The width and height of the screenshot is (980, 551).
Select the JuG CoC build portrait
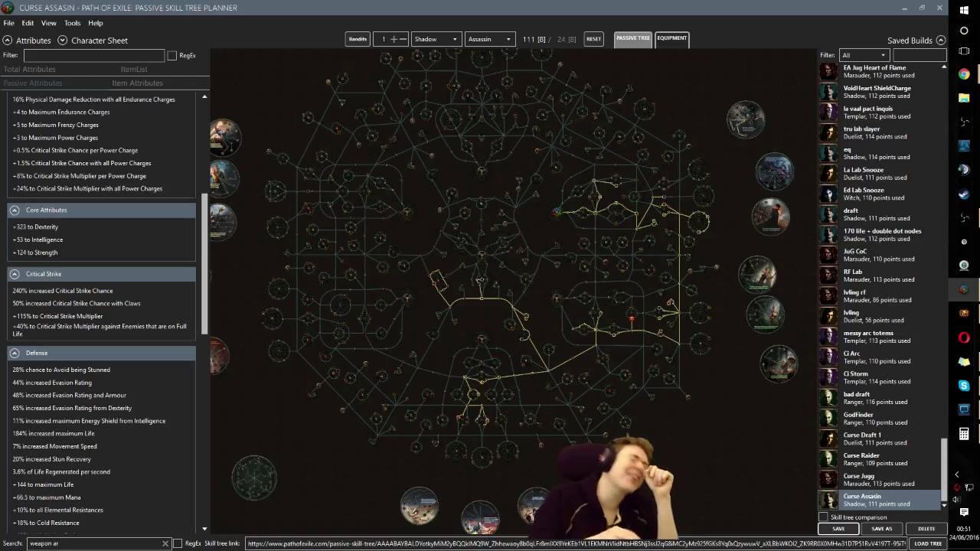click(x=828, y=255)
